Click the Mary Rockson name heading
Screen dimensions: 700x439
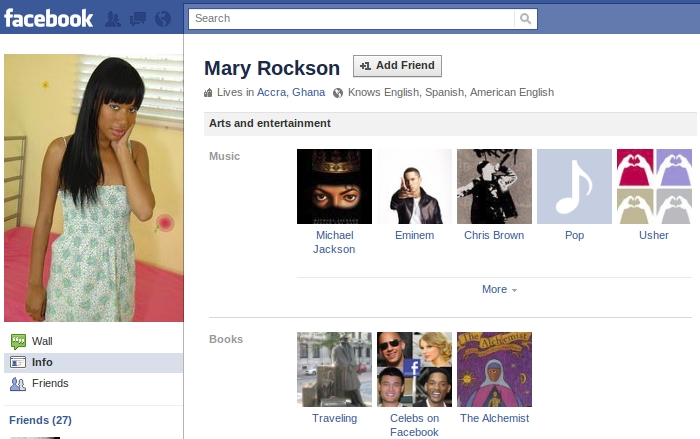[272, 68]
